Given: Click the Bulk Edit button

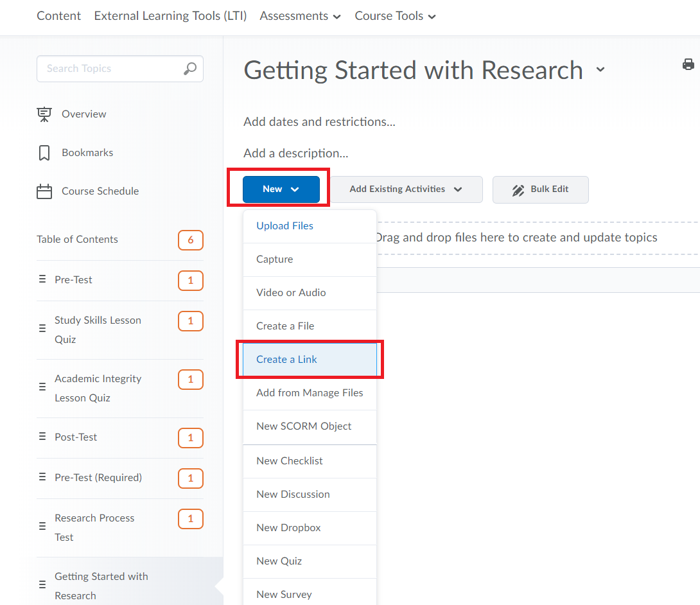Looking at the screenshot, I should click(540, 189).
